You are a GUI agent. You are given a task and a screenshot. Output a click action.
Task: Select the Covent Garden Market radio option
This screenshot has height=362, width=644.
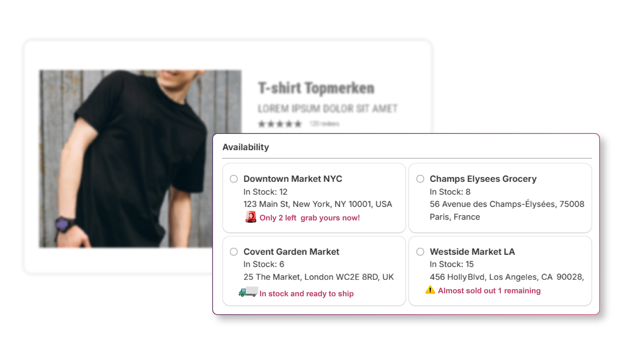point(234,252)
